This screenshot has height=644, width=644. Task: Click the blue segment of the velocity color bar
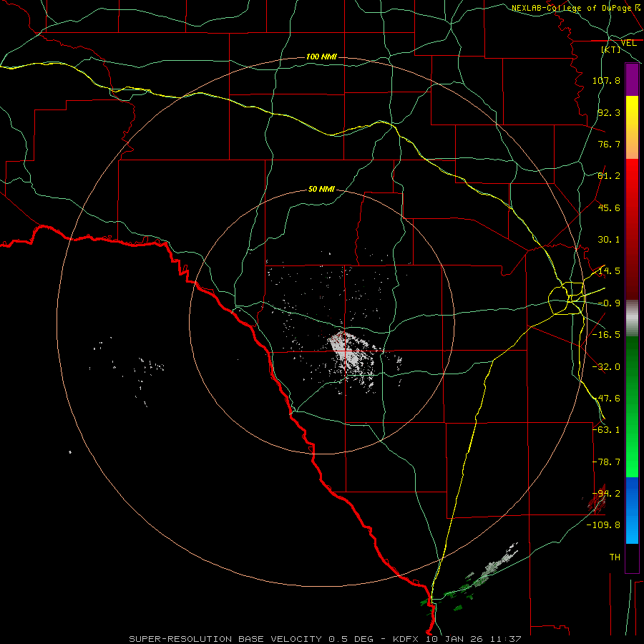[632, 510]
